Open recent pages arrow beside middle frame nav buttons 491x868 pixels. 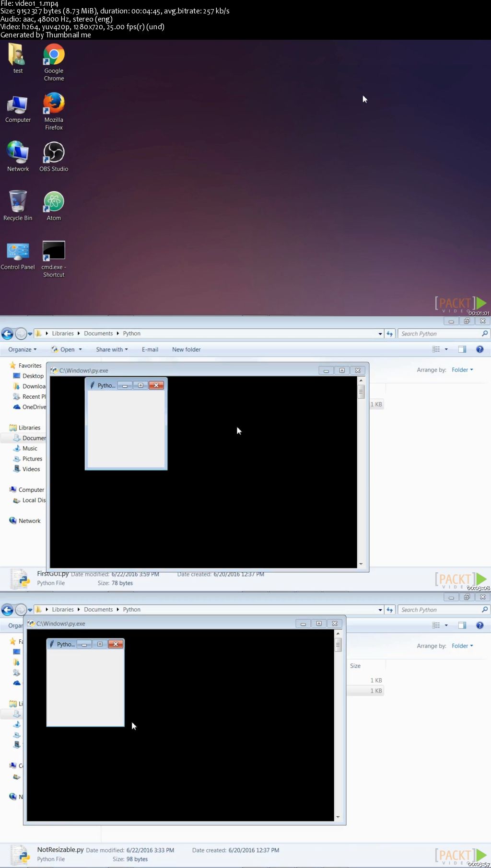(x=30, y=334)
